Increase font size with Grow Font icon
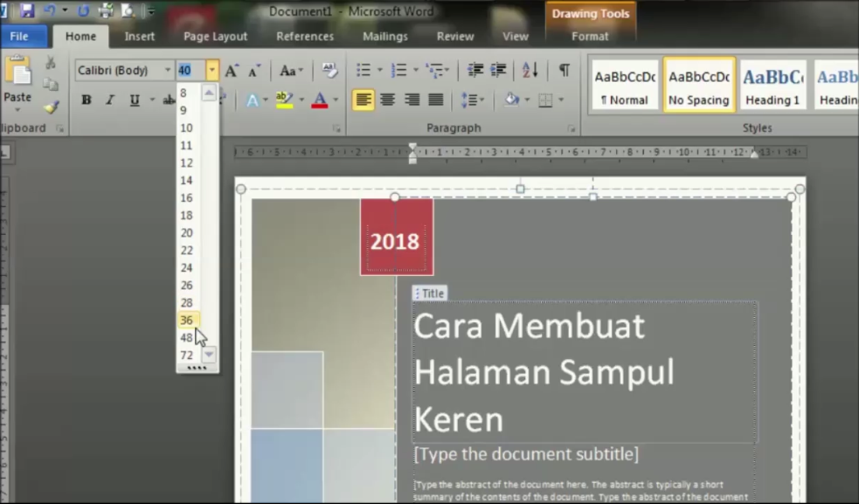The width and height of the screenshot is (859, 504). pyautogui.click(x=232, y=70)
